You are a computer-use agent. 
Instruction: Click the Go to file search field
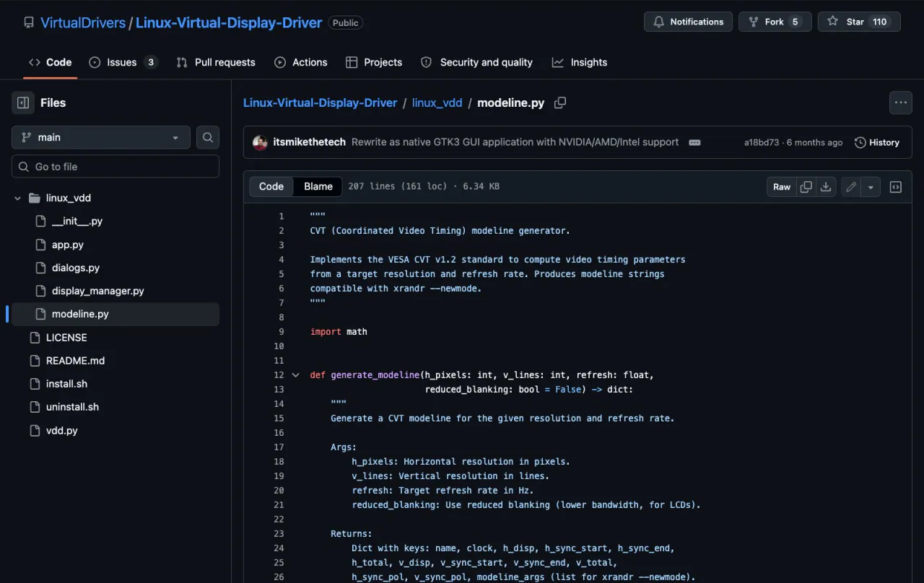tap(115, 166)
